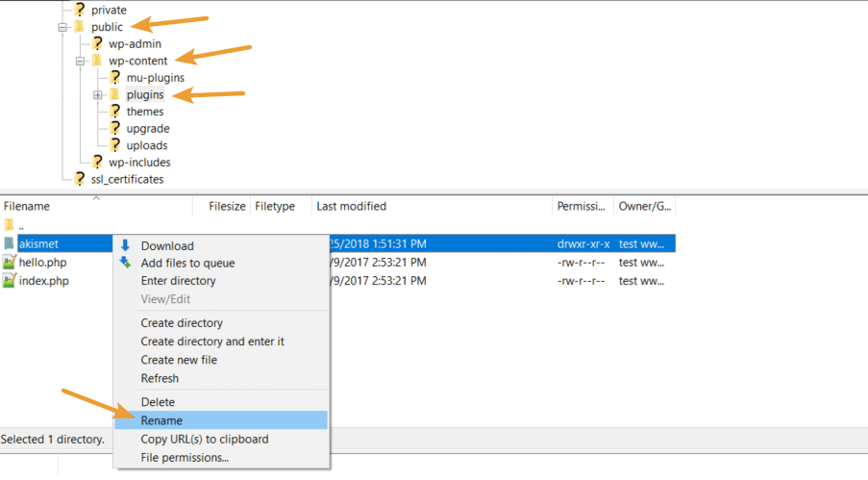
Task: Collapse the public folder tree node
Action: pyautogui.click(x=63, y=27)
